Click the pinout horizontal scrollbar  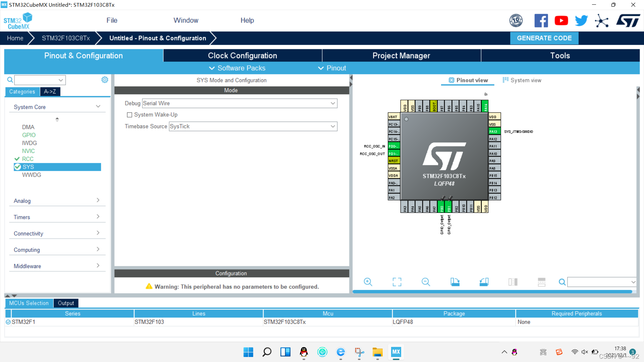coord(492,292)
